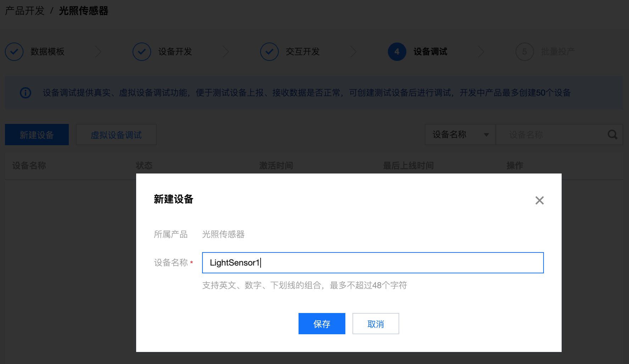Open 虚拟设备调试 button
Screen dimensions: 629x364
(x=116, y=135)
